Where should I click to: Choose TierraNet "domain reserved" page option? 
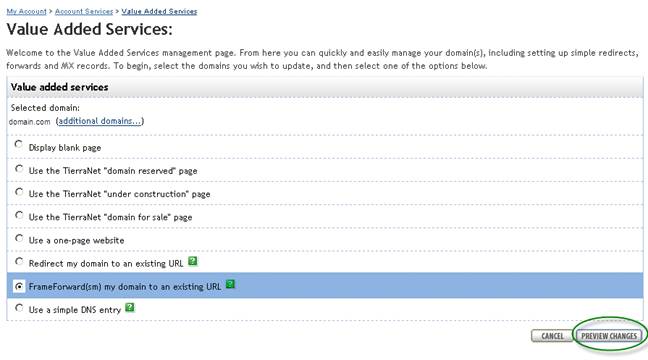coord(19,169)
